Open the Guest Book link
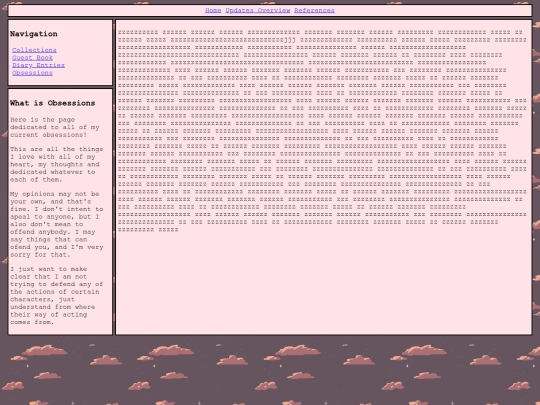 [x=32, y=58]
